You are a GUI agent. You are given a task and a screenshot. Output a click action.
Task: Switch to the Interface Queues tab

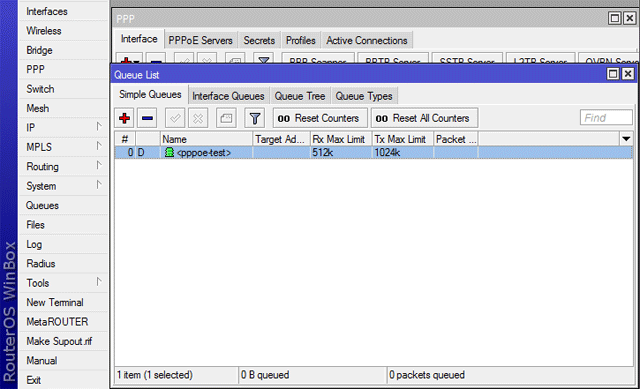pyautogui.click(x=228, y=96)
